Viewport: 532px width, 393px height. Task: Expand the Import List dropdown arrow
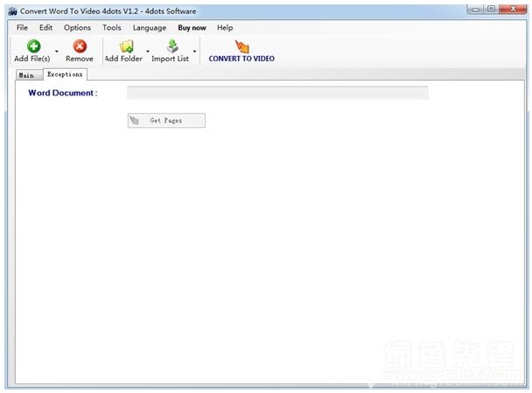coord(195,52)
